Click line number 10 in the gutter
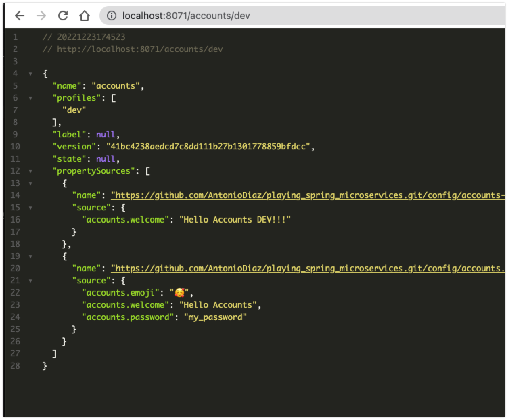The height and width of the screenshot is (420, 508). coord(15,147)
